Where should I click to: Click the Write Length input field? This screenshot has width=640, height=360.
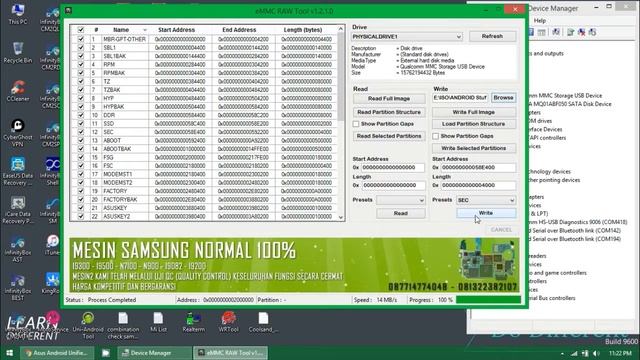pos(478,185)
